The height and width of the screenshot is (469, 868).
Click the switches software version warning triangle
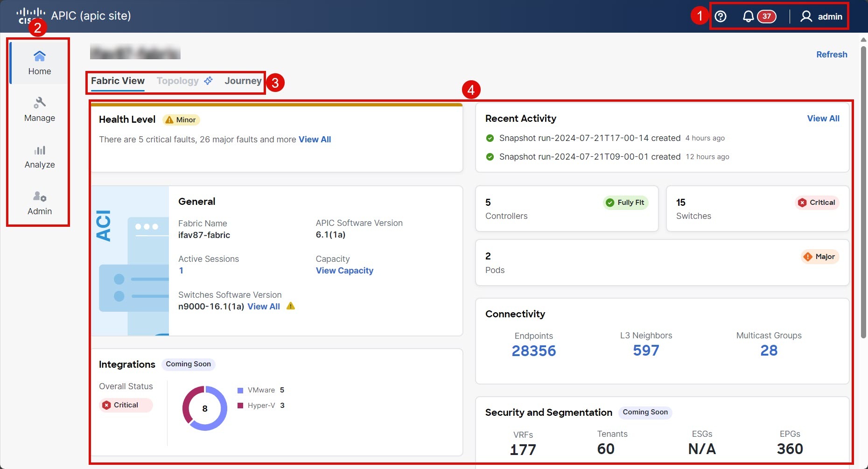tap(291, 306)
